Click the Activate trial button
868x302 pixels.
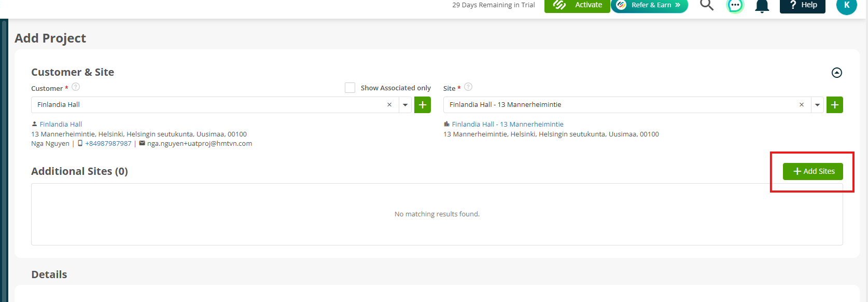tap(577, 5)
